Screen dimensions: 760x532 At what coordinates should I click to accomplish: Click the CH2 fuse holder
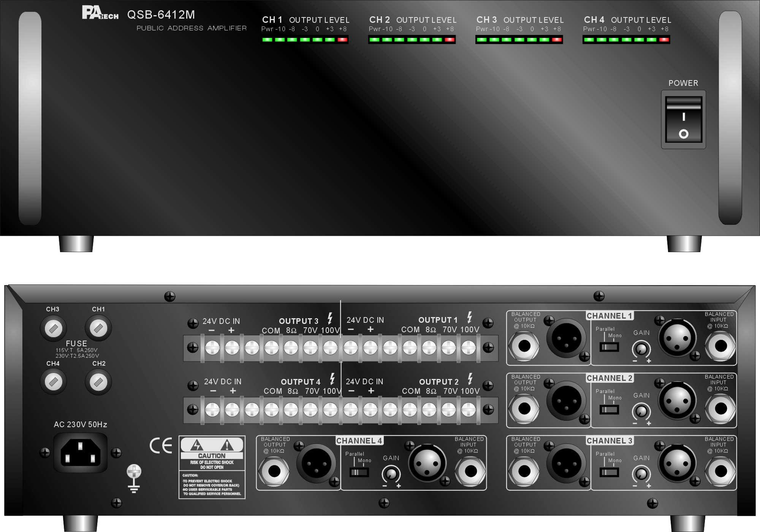tap(98, 382)
